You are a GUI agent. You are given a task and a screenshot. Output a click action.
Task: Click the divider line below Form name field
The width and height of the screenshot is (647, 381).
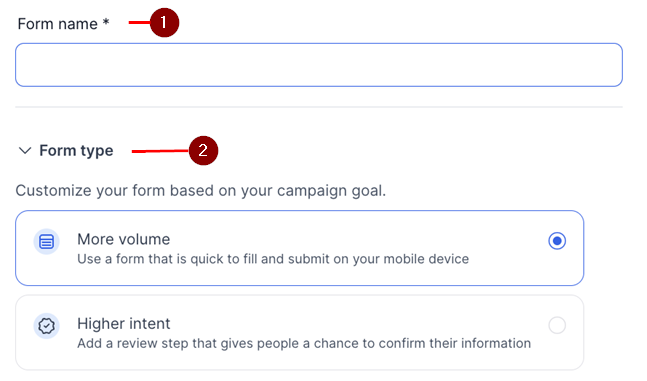319,107
